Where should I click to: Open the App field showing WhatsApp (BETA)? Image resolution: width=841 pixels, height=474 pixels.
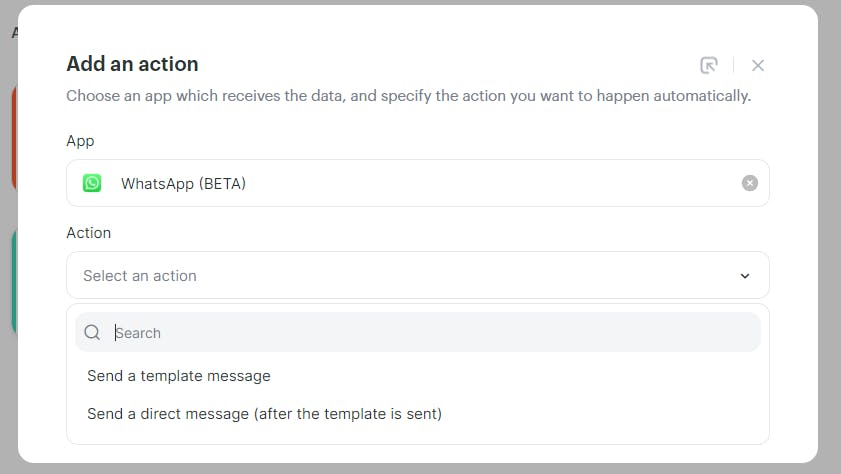coord(418,183)
